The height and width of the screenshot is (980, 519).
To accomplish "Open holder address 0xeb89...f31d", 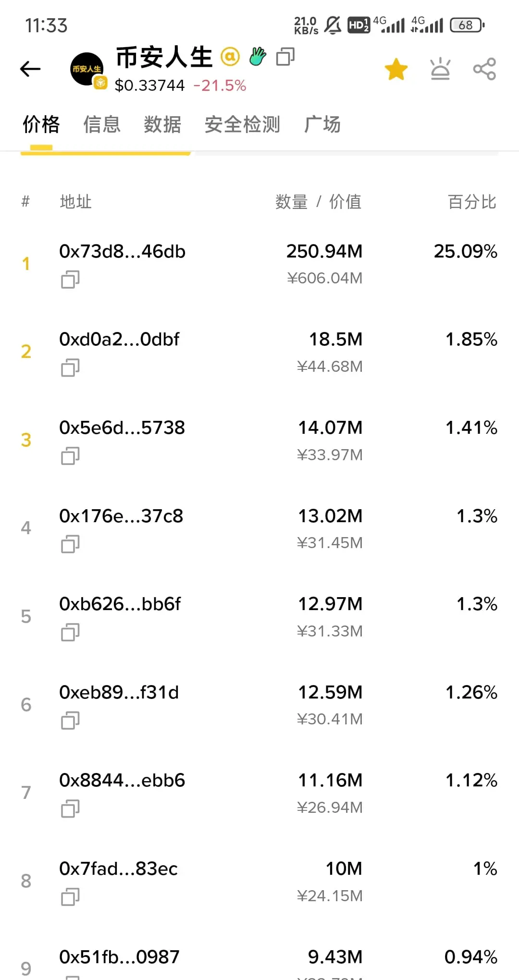I will (119, 692).
